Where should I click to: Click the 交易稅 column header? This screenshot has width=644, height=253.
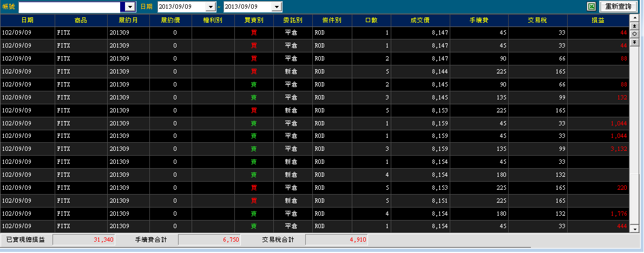[x=537, y=21]
